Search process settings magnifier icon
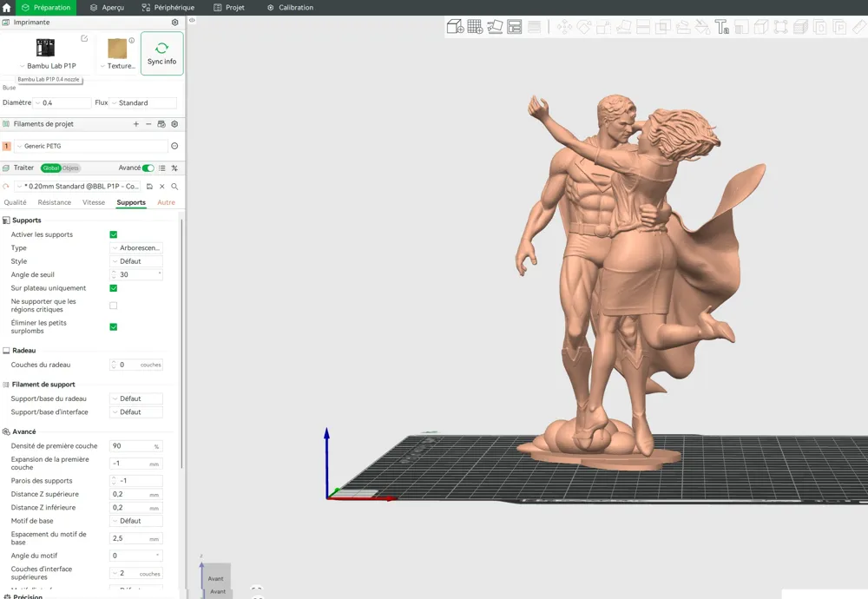The height and width of the screenshot is (599, 868). tap(174, 187)
